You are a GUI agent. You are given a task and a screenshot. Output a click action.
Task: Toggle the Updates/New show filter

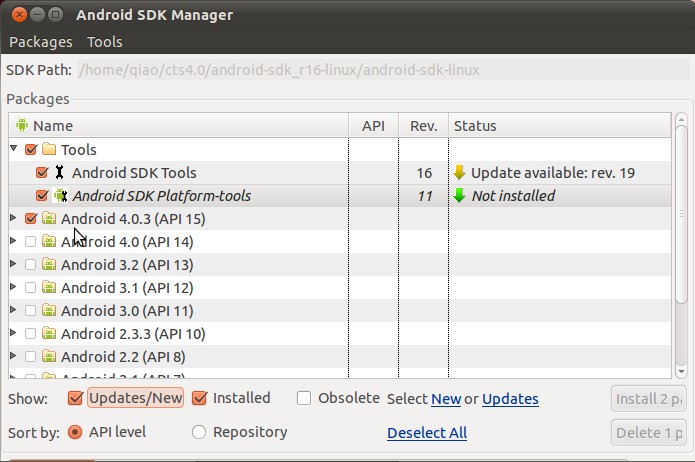(75, 398)
